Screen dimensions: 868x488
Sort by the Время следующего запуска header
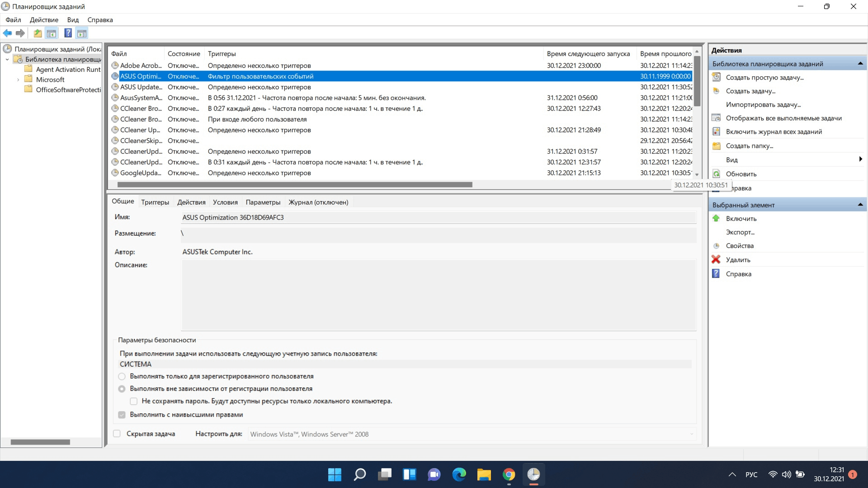tap(588, 53)
